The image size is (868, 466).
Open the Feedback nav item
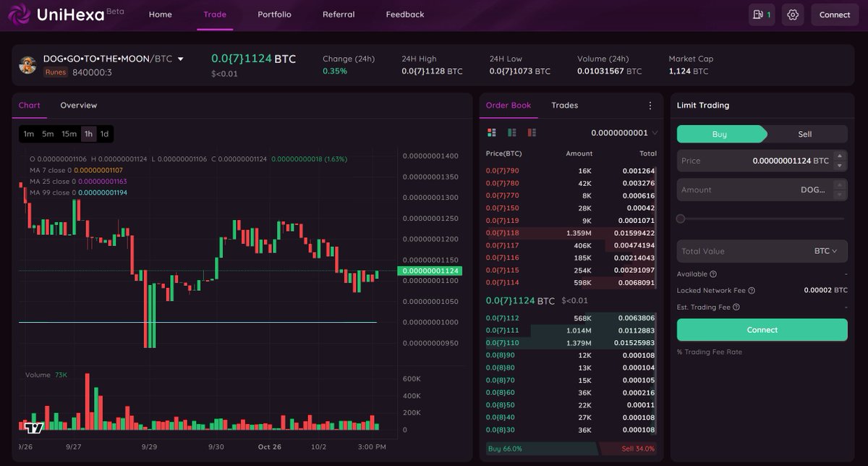[405, 14]
